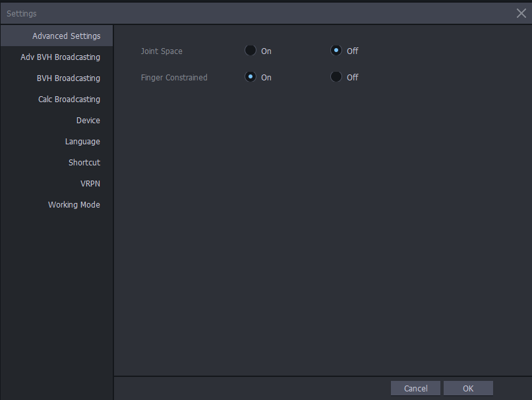Open the Advanced Settings tab
532x400 pixels.
pos(57,36)
